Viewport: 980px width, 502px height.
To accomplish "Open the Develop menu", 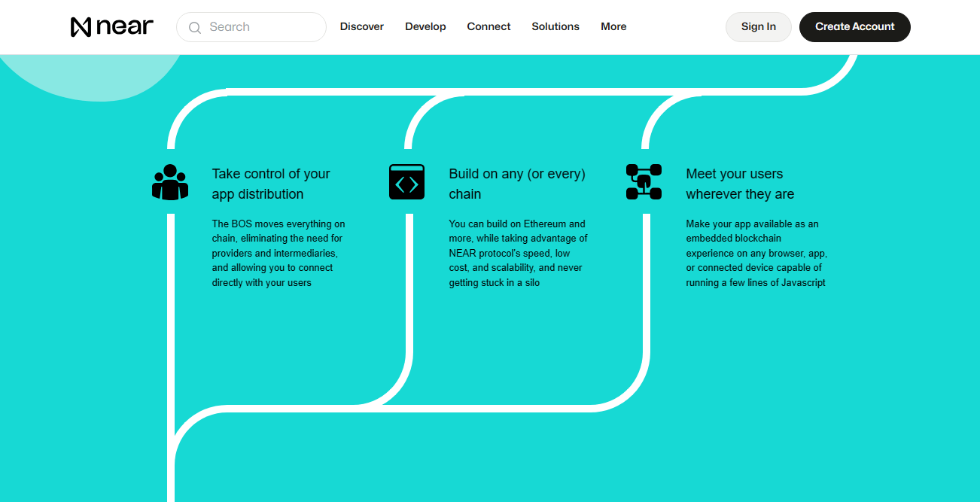I will pos(425,26).
